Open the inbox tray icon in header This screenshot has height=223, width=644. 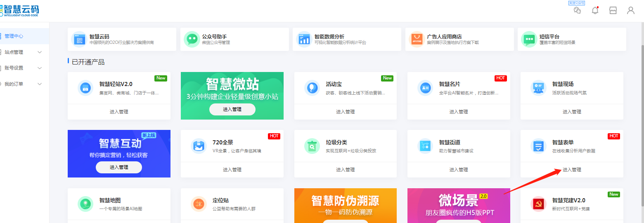[x=613, y=11]
